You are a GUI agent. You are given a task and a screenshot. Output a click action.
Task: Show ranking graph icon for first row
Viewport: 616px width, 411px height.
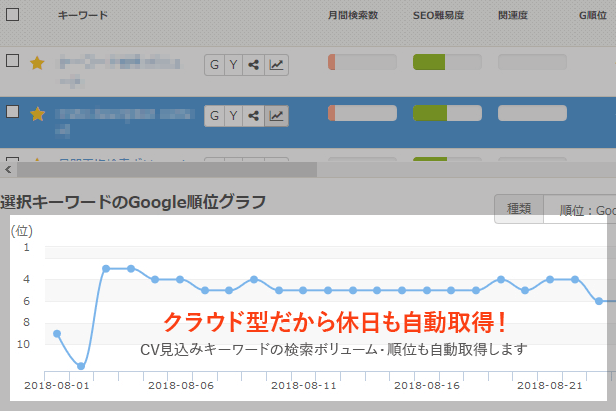click(277, 65)
